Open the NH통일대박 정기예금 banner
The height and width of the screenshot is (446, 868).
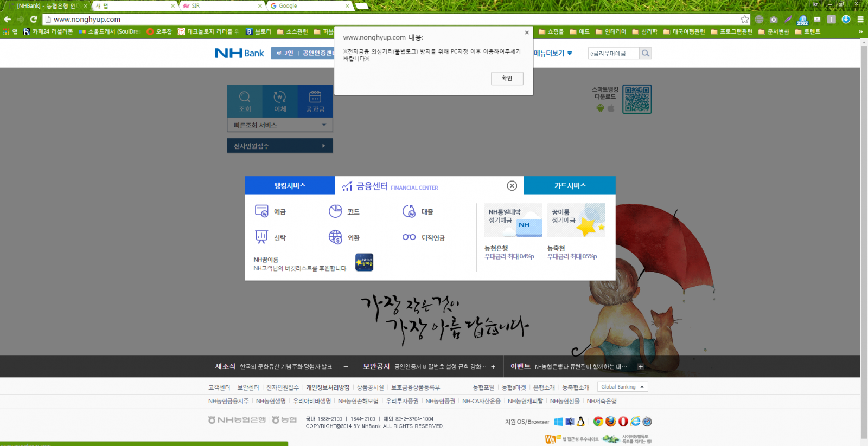pos(513,220)
